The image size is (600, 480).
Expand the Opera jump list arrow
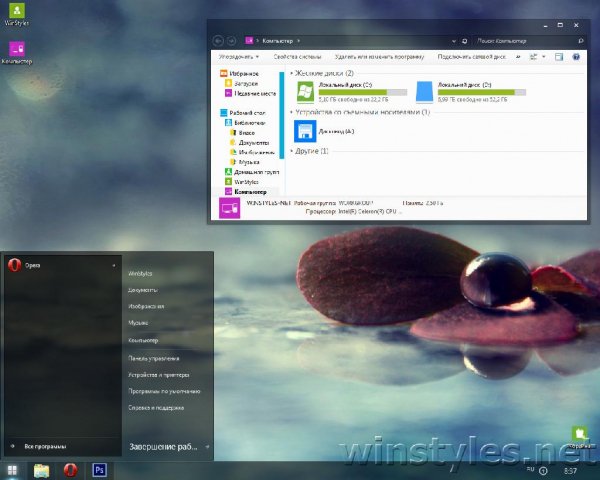(x=114, y=265)
